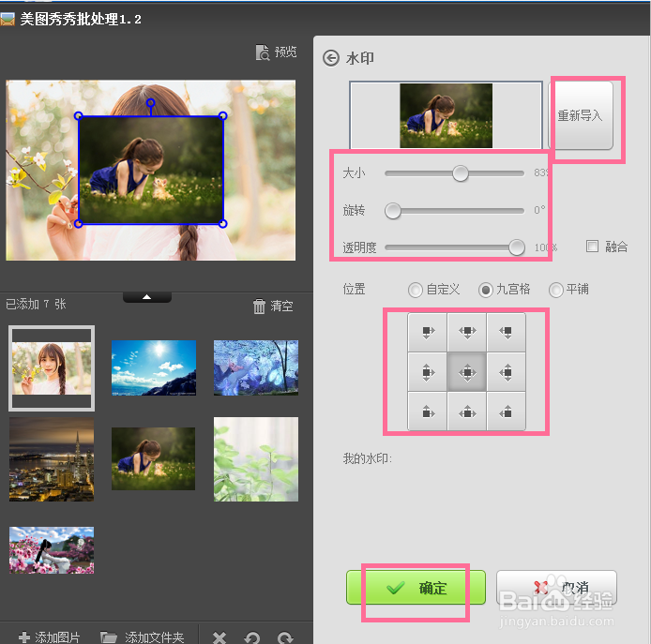This screenshot has height=644, width=651.
Task: Click the 旋转 rotation slider handle
Action: (393, 211)
